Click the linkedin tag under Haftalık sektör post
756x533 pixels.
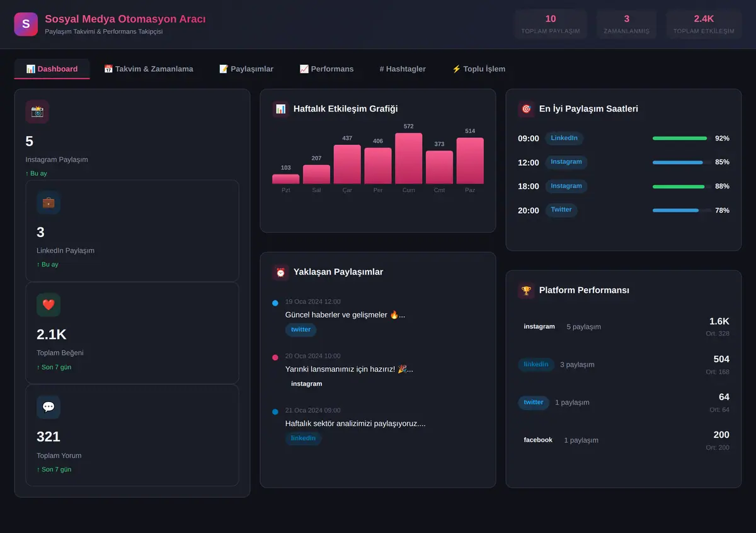point(303,438)
